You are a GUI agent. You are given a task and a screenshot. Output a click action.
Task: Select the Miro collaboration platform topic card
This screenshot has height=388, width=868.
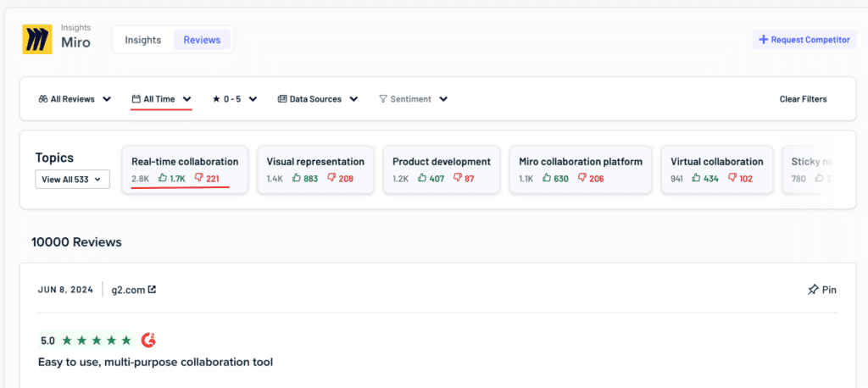click(x=581, y=169)
